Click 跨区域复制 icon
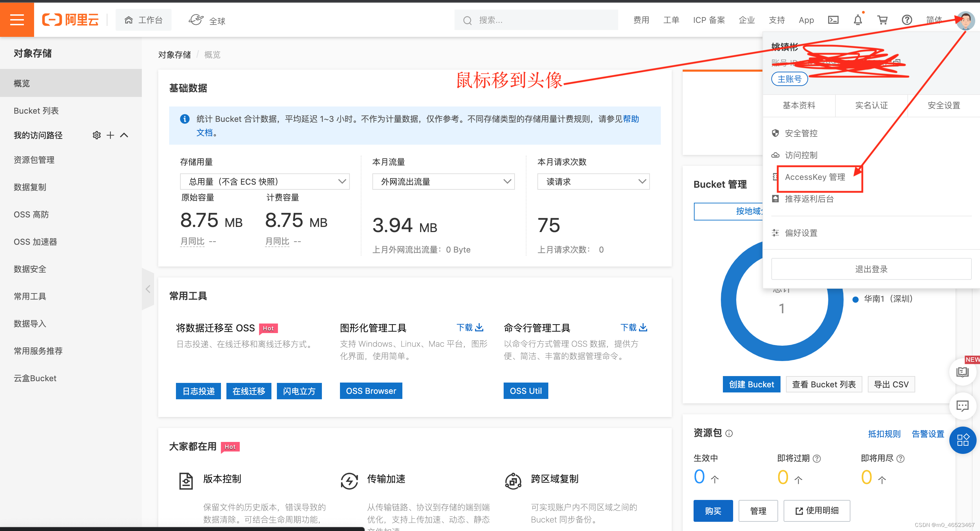This screenshot has height=531, width=980. click(x=513, y=481)
